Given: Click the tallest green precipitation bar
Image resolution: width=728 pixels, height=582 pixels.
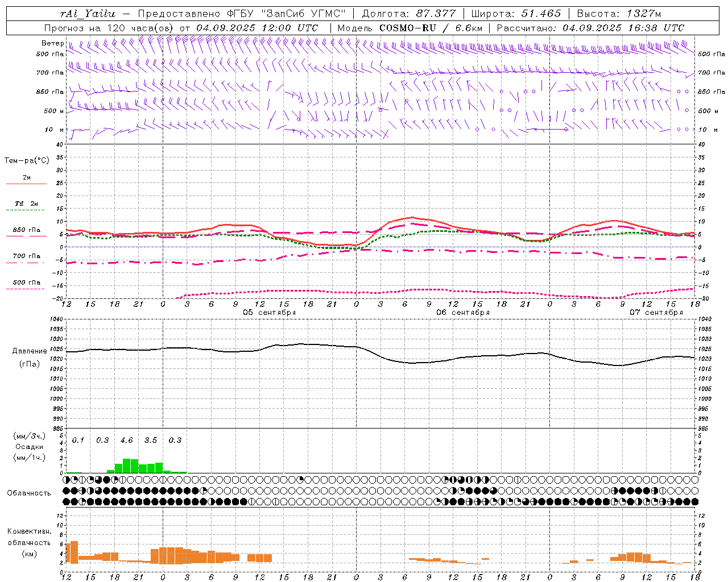Looking at the screenshot, I should pos(127,465).
